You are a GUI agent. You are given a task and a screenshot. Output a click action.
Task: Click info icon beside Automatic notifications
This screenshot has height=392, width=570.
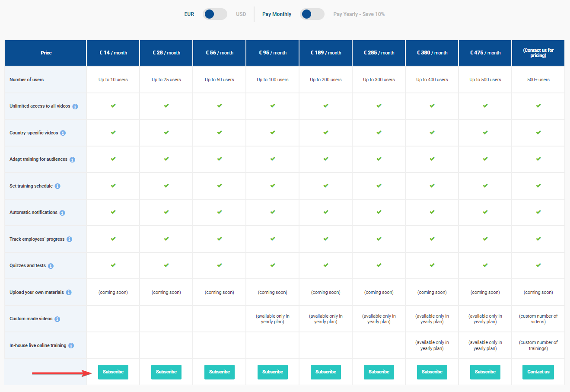tap(62, 213)
